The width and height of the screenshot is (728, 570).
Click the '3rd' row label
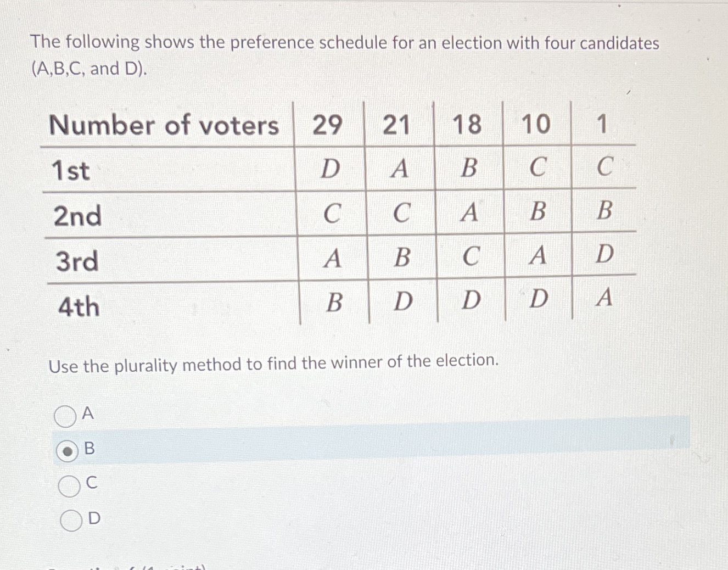(x=77, y=261)
